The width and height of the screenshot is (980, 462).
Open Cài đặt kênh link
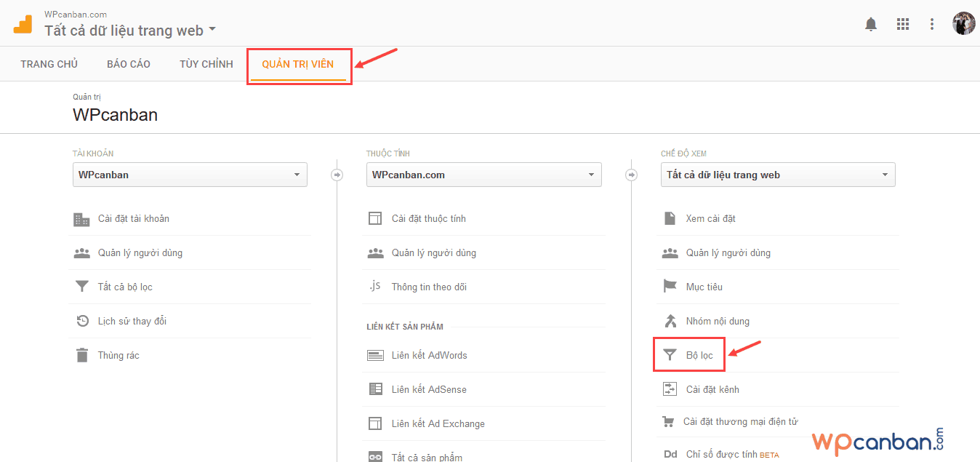(712, 389)
